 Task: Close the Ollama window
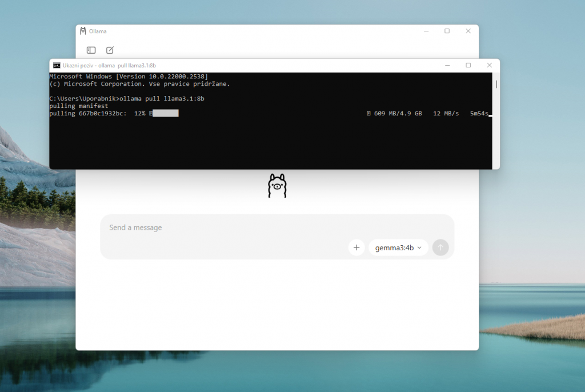pyautogui.click(x=468, y=31)
